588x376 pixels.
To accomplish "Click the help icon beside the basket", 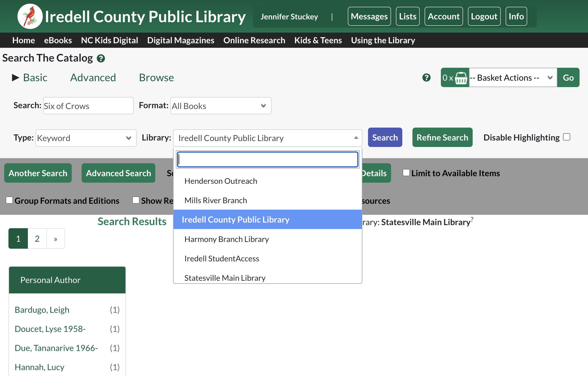I will [x=427, y=78].
